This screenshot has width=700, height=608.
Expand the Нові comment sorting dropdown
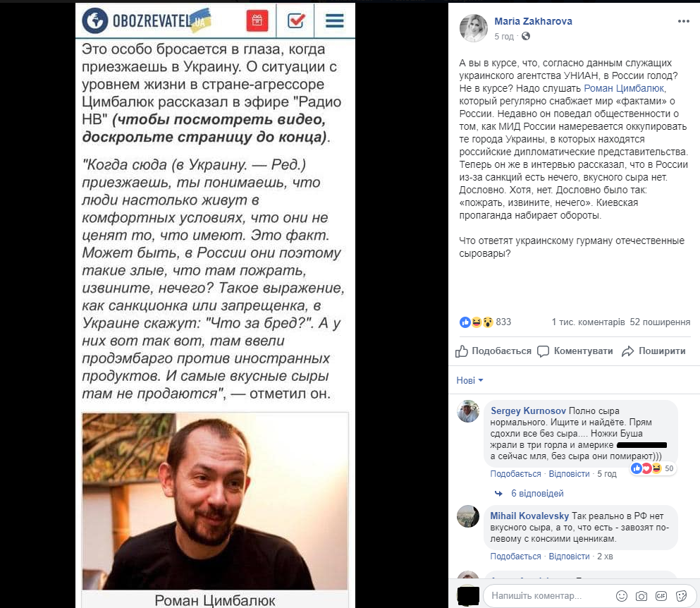coord(469,380)
